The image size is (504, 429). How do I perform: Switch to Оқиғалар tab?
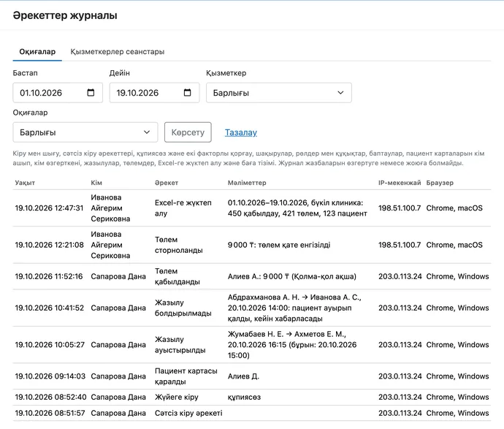(x=37, y=52)
